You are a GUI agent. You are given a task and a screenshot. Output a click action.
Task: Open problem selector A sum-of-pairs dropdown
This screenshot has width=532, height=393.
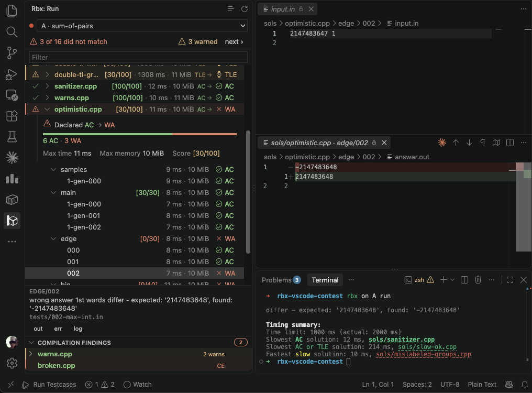142,26
